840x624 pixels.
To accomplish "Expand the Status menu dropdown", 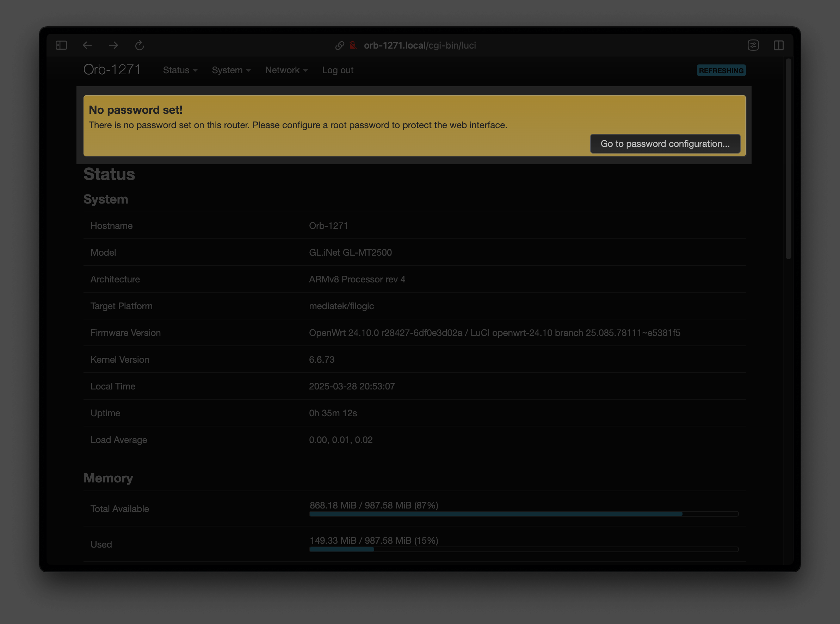I will [180, 70].
